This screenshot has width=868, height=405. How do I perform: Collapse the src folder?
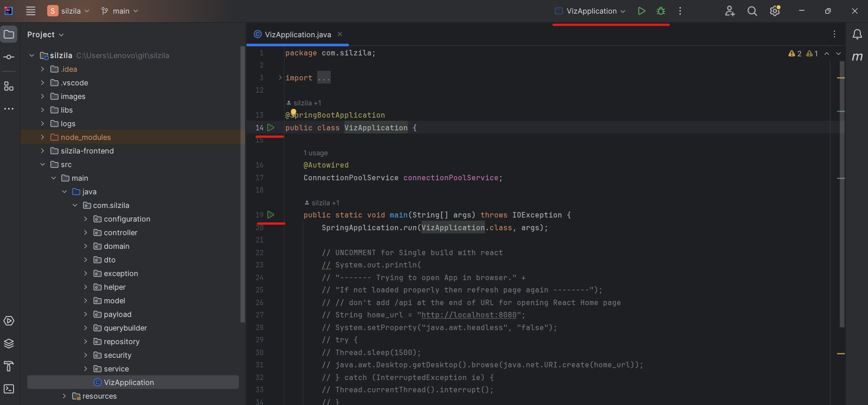tap(43, 164)
